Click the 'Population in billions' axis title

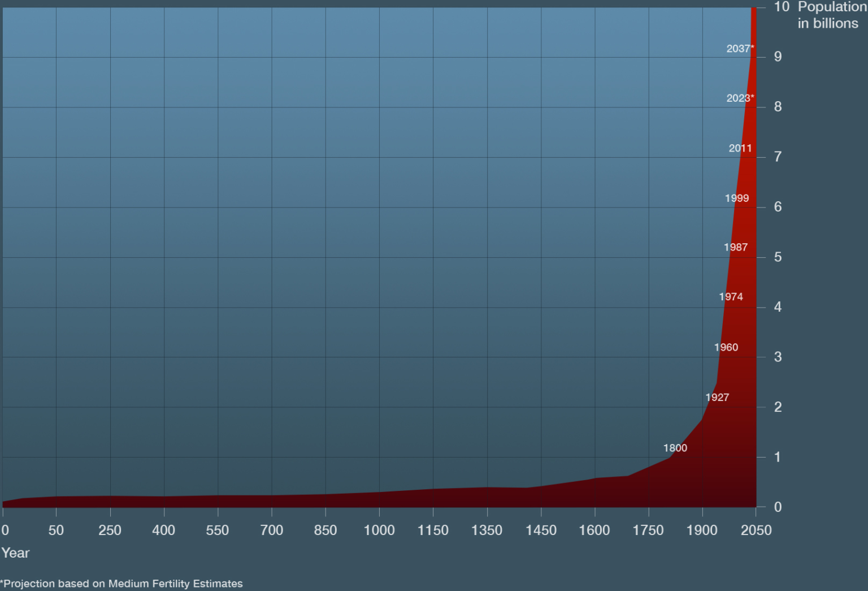(x=831, y=15)
